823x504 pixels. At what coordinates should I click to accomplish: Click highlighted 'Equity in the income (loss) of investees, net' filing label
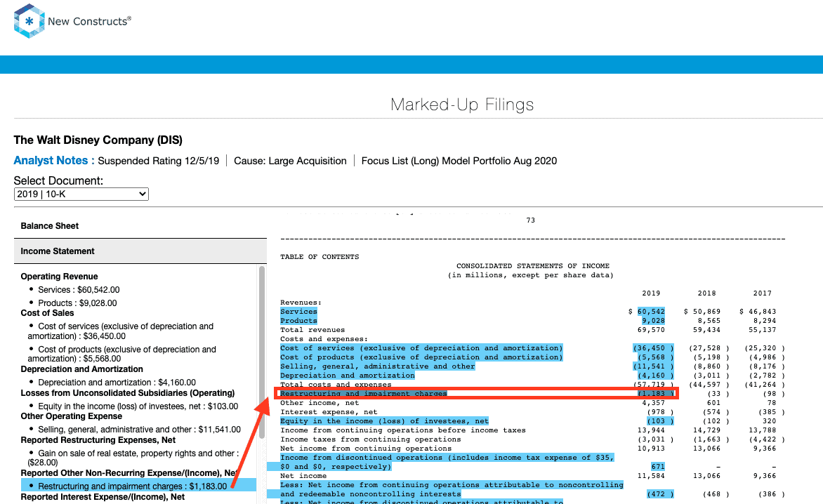point(384,421)
